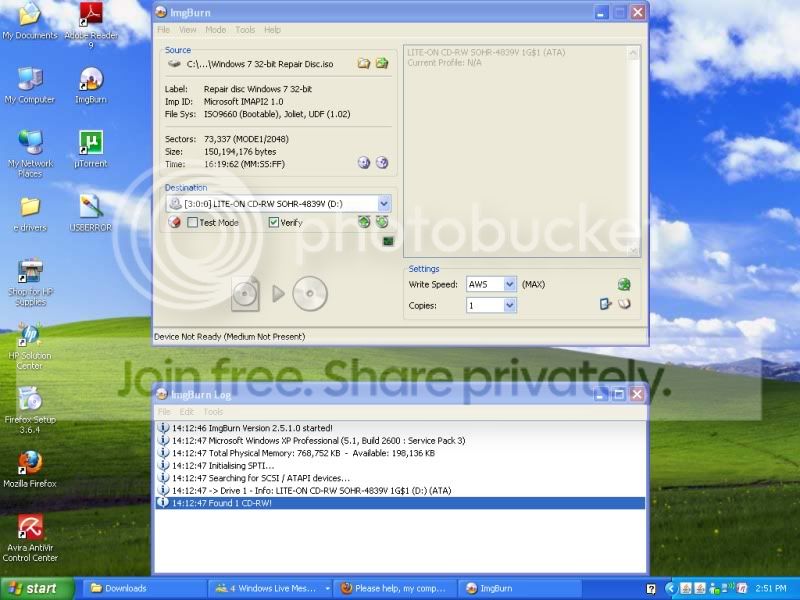This screenshot has width=800, height=600.
Task: Click the device info panel scrollbar
Action: 633,151
